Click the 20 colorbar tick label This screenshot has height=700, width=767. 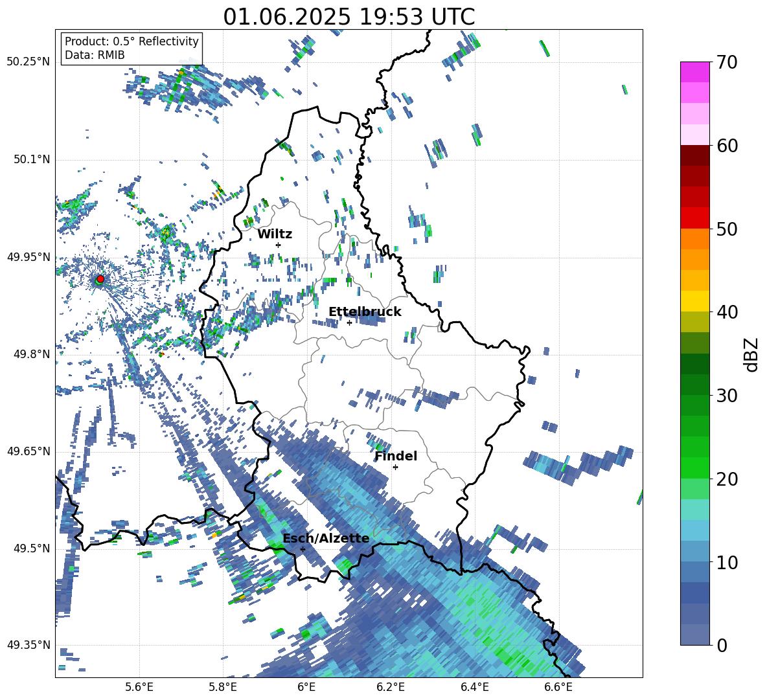tap(727, 479)
